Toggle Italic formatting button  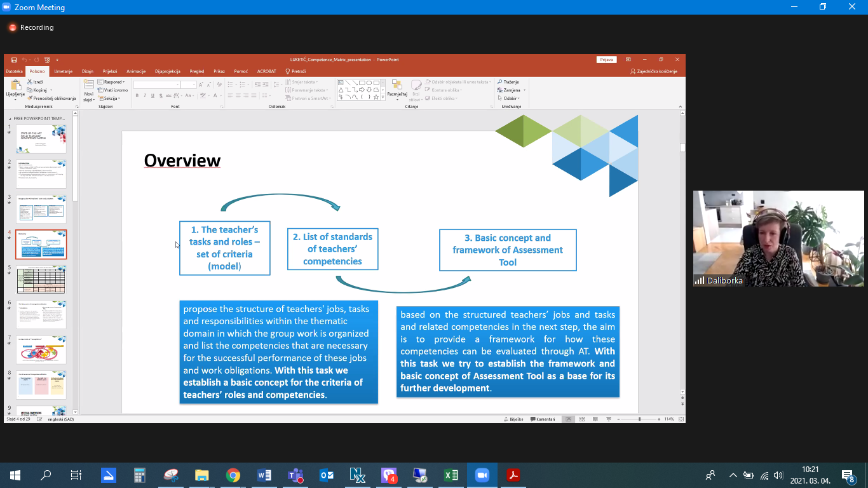tap(145, 96)
